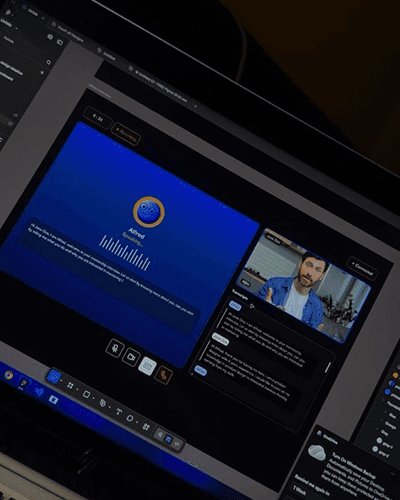The image size is (400, 500).
Task: Expand the file name dropdown in left panel
Action: click(16, 28)
